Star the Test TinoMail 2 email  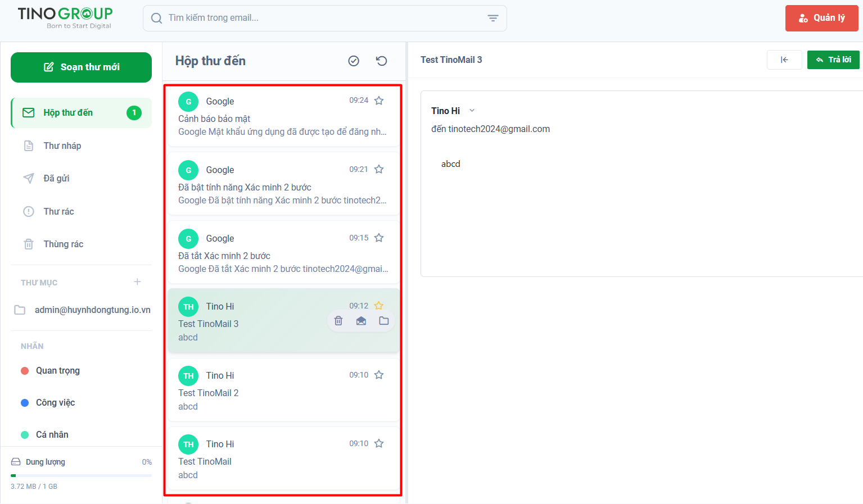click(x=379, y=375)
